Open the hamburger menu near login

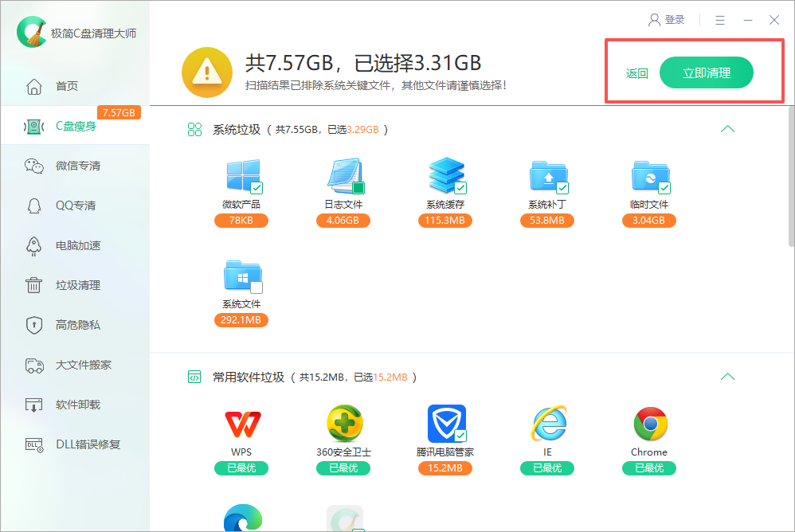719,20
